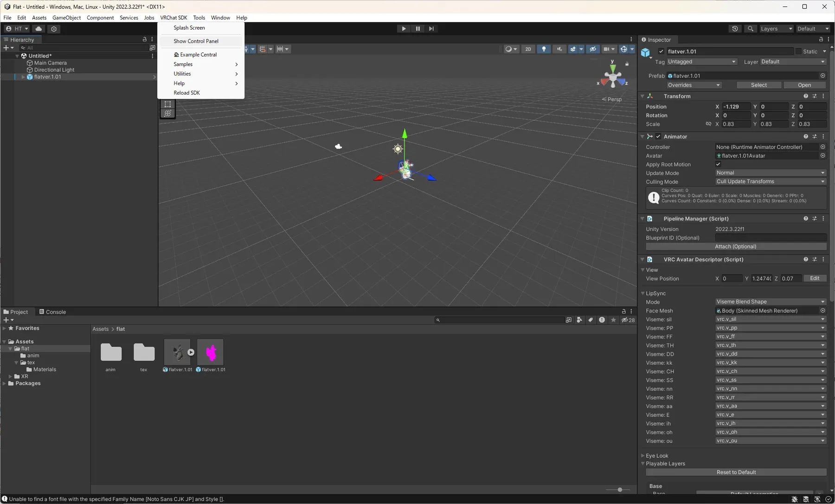Open the Window menu
This screenshot has height=504, width=835.
pyautogui.click(x=220, y=18)
